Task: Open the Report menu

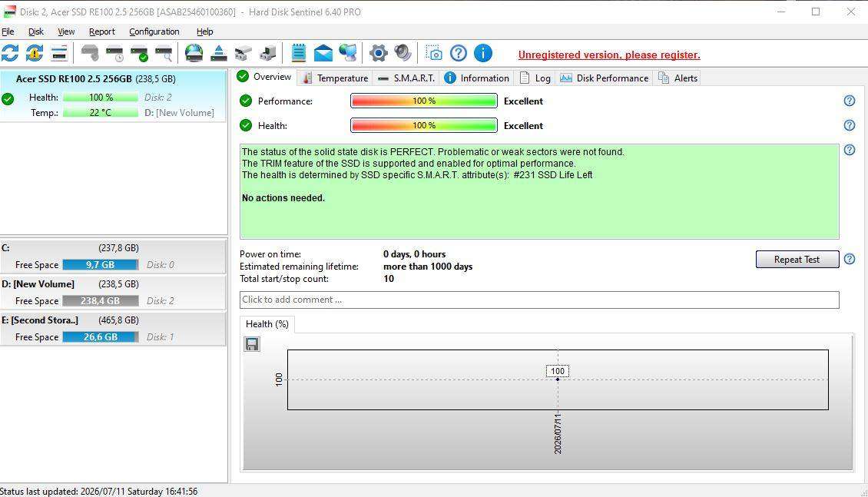Action: click(x=102, y=31)
